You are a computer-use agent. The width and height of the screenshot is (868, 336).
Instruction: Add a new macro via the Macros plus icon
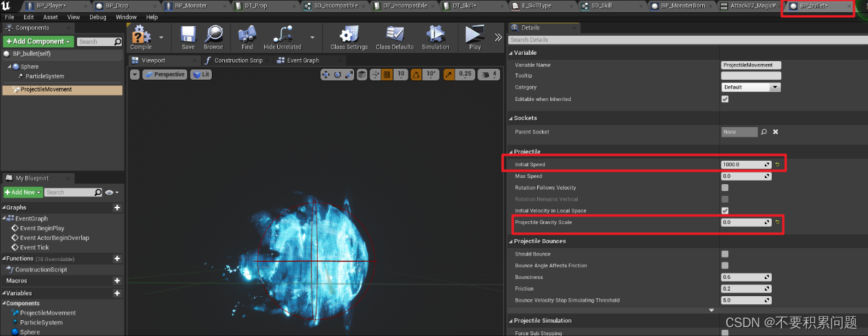tap(117, 280)
